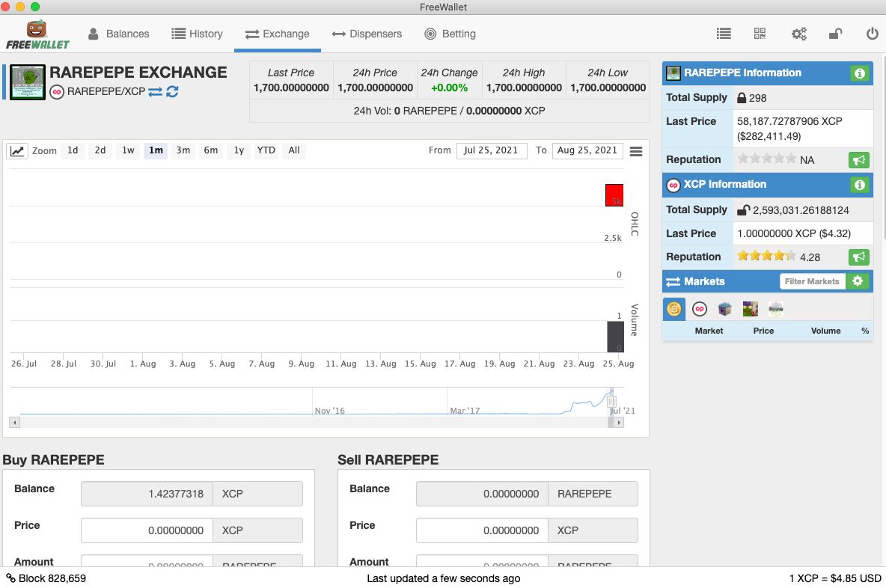This screenshot has width=886, height=588.
Task: Toggle the chart type line icon
Action: coord(17,151)
